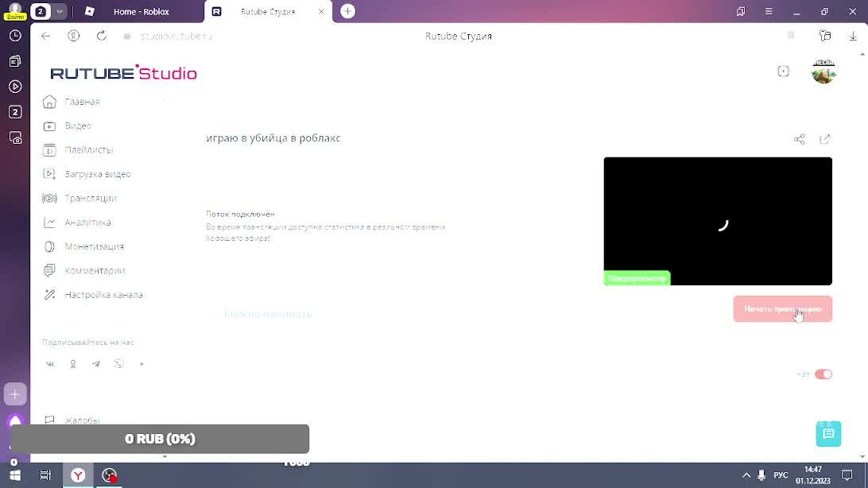The width and height of the screenshot is (868, 488).
Task: Click the Yandex home icon beside the back arrow
Action: 74,36
